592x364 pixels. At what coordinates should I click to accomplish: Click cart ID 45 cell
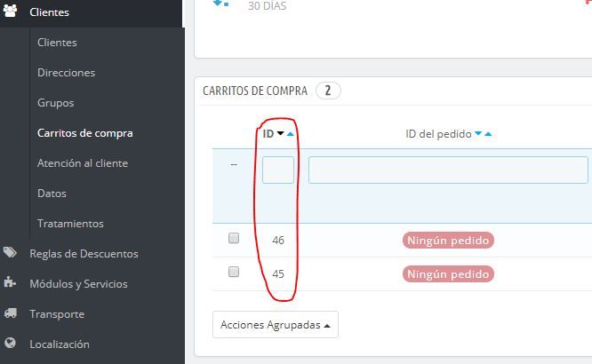click(x=278, y=273)
